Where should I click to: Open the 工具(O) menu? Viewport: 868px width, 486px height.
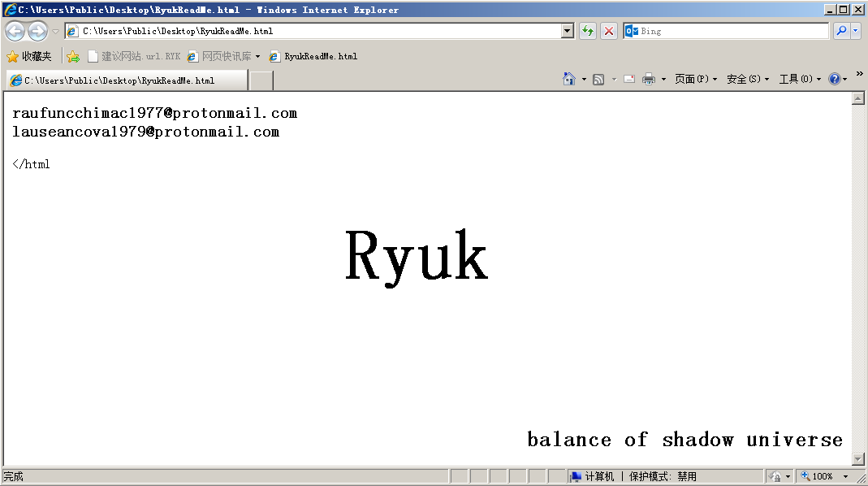coord(799,79)
